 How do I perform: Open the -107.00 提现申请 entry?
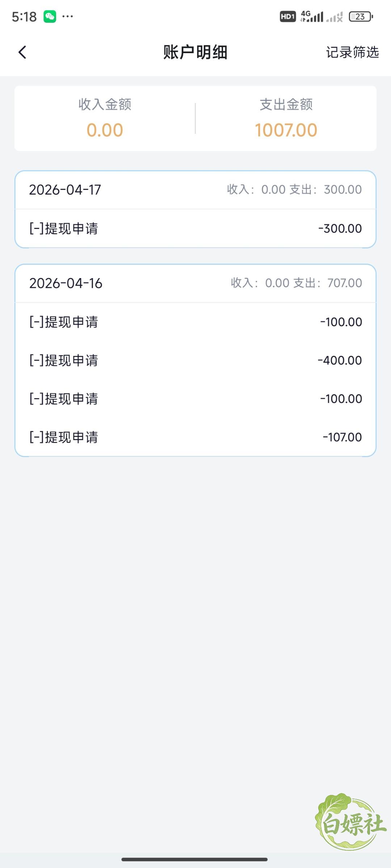(195, 437)
